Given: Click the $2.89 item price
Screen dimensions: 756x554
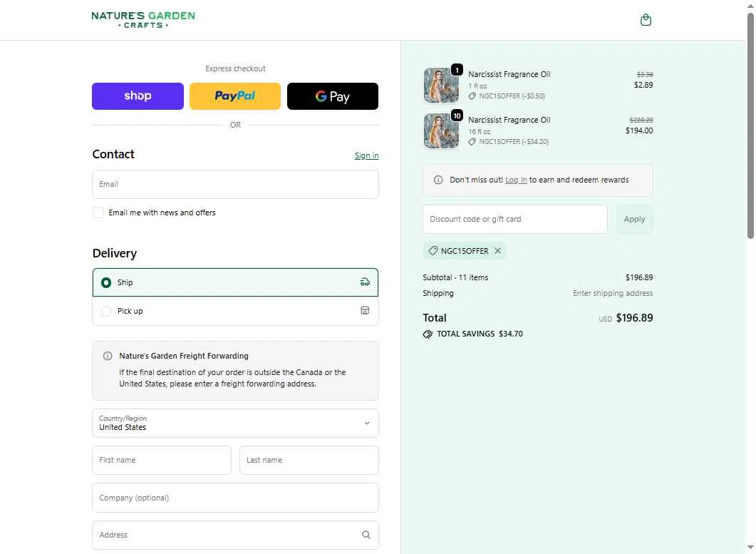Looking at the screenshot, I should pyautogui.click(x=643, y=85).
